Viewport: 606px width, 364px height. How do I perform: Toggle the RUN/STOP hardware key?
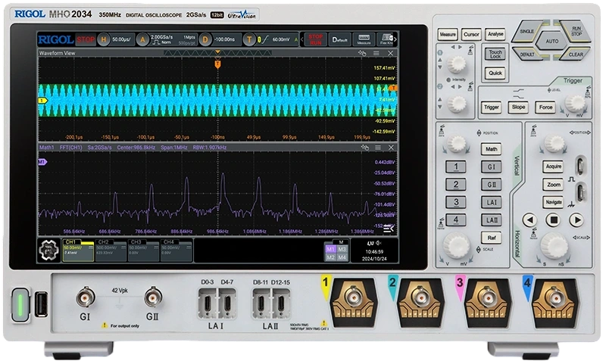[x=575, y=33]
